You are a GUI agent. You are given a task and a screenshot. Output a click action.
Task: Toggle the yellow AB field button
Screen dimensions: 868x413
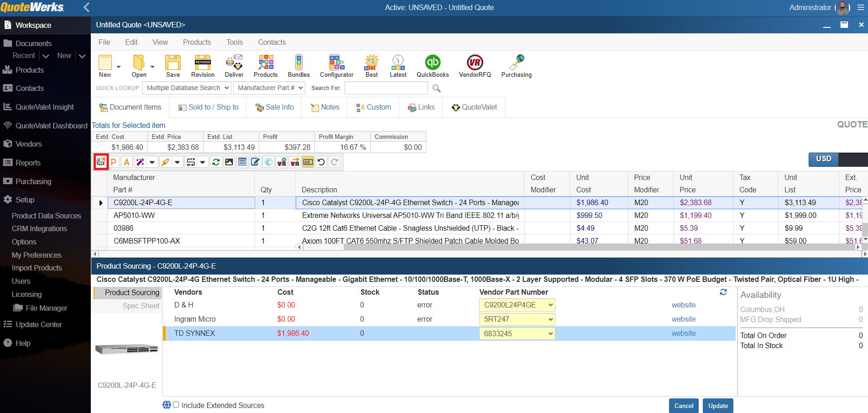(x=308, y=162)
